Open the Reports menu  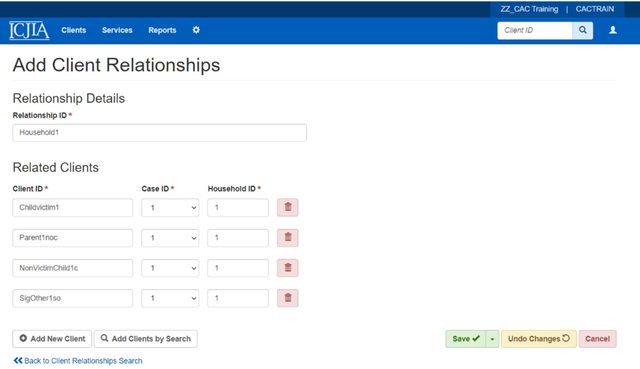pos(162,30)
